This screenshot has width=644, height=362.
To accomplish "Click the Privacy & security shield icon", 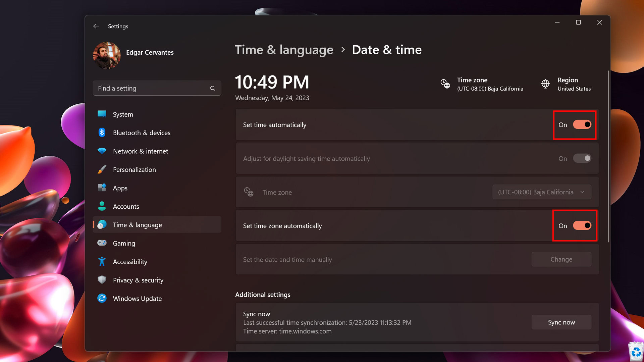I will pyautogui.click(x=102, y=280).
